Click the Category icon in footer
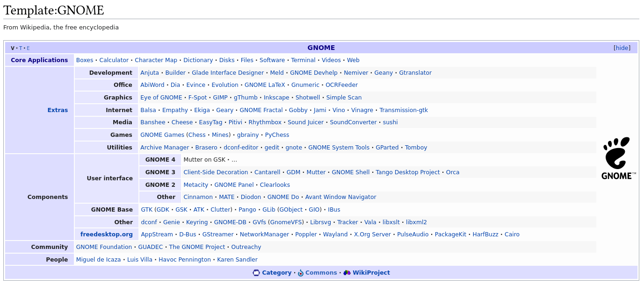Viewport: 644px width, 284px height. point(256,273)
